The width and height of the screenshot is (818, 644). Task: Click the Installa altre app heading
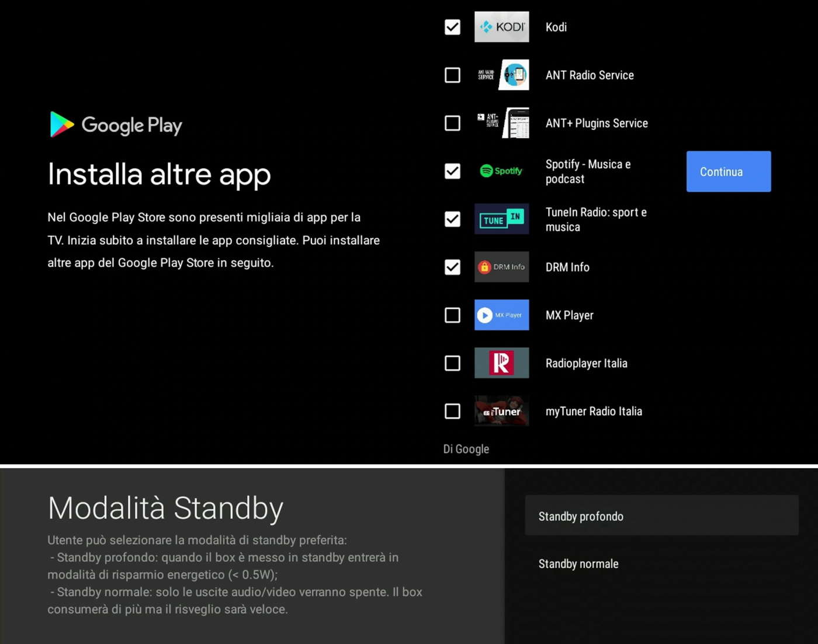pyautogui.click(x=160, y=174)
